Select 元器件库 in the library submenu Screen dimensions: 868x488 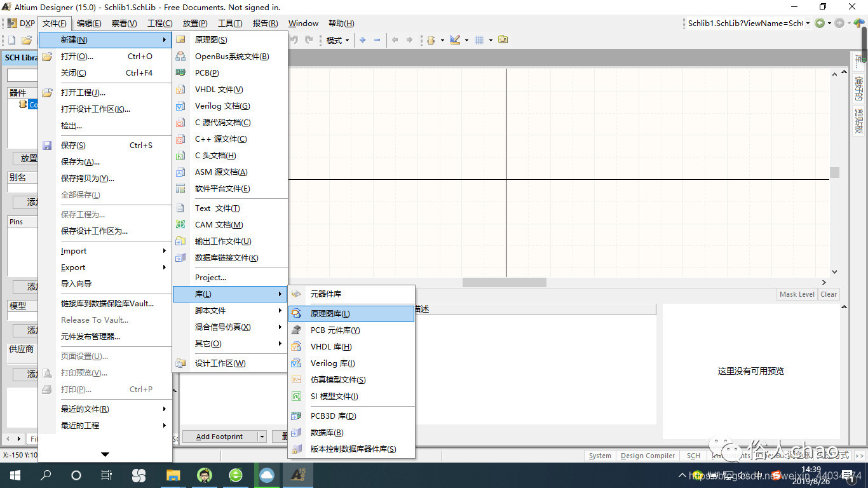pyautogui.click(x=351, y=294)
